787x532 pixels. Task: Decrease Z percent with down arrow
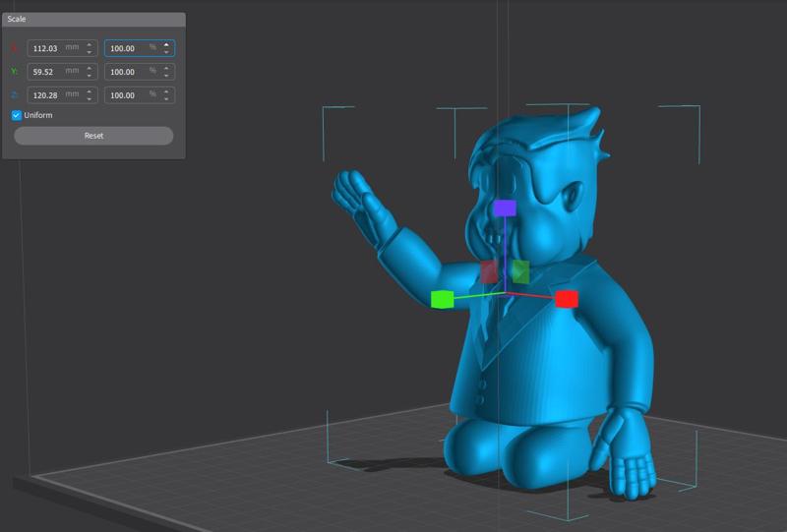tap(166, 99)
